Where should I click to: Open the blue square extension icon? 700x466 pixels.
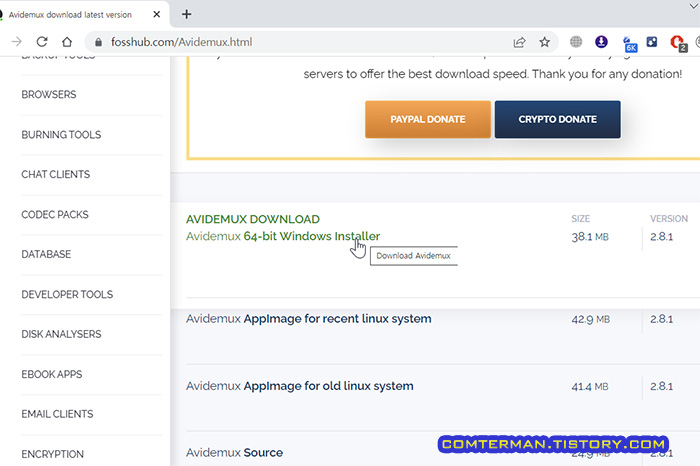tap(652, 42)
